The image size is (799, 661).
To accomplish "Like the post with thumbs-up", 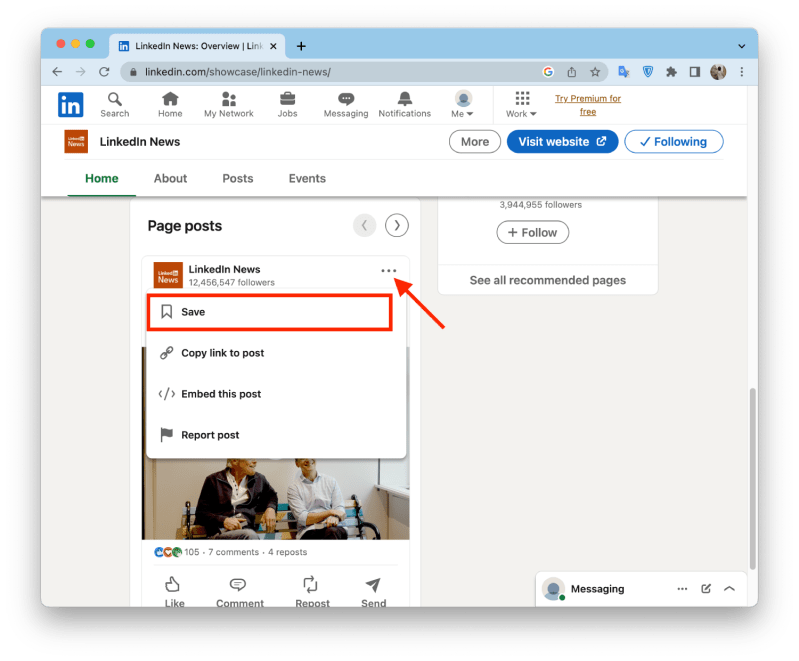I will click(174, 591).
